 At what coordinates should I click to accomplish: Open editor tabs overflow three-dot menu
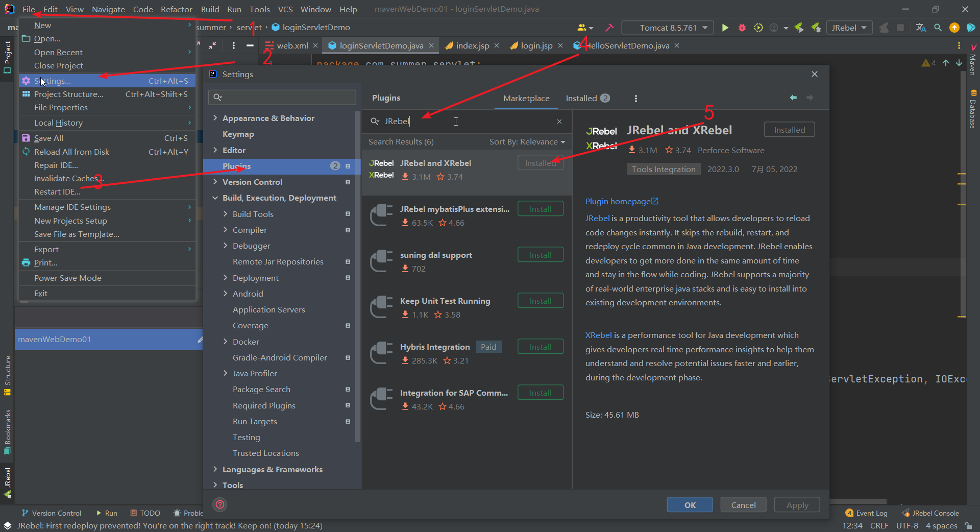tap(959, 45)
